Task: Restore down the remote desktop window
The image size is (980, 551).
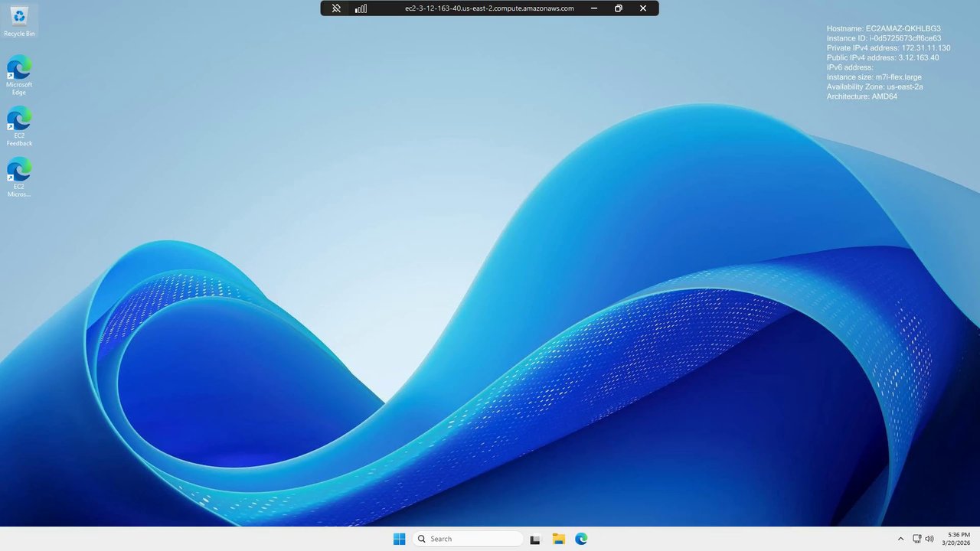Action: (619, 8)
